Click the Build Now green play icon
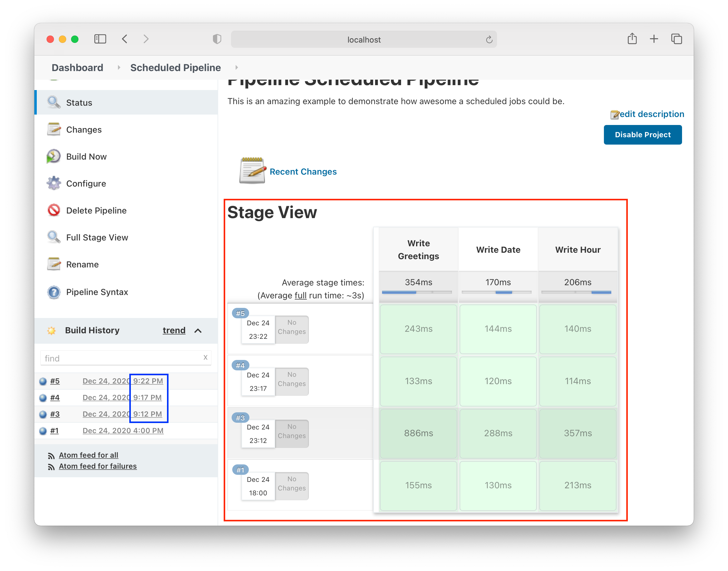 54,157
